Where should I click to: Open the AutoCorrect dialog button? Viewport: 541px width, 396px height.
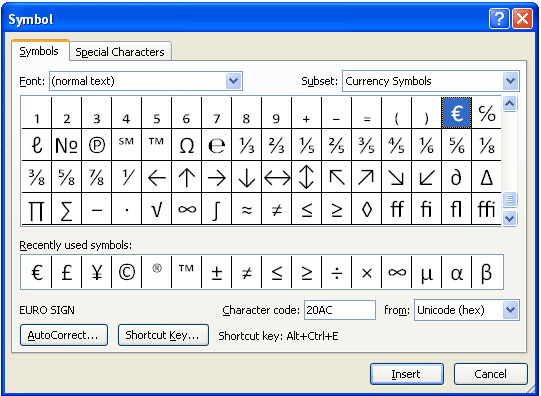coord(64,335)
